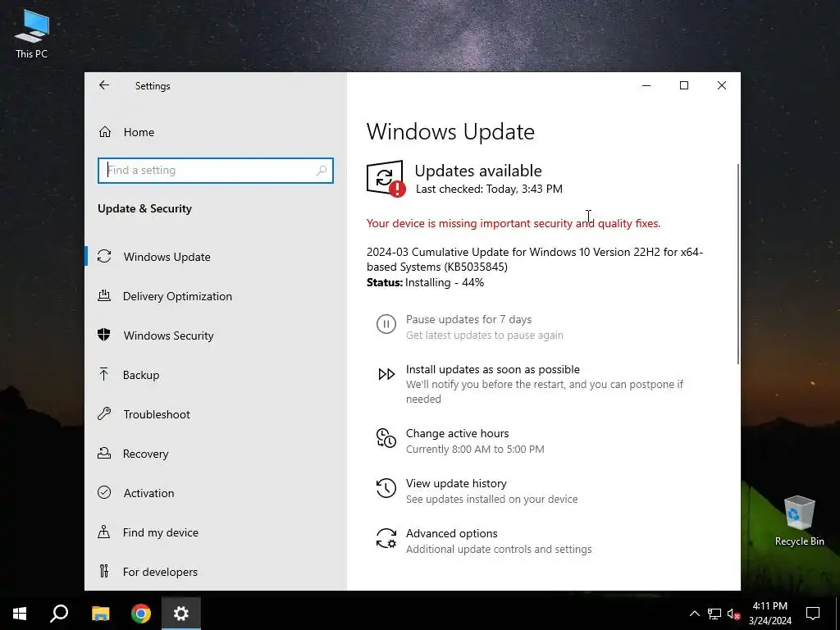Image resolution: width=840 pixels, height=630 pixels.
Task: Click the Activation checkmark circle icon
Action: 104,492
